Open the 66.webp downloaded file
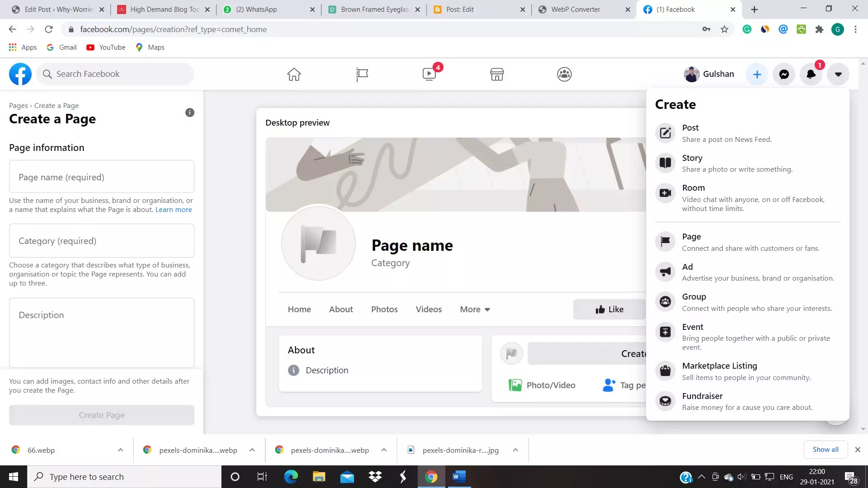This screenshot has width=868, height=488. pos(41,450)
